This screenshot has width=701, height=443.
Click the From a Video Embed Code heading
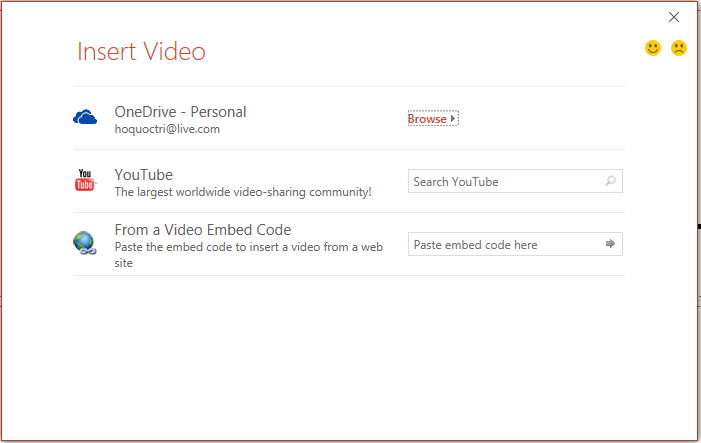(x=203, y=230)
